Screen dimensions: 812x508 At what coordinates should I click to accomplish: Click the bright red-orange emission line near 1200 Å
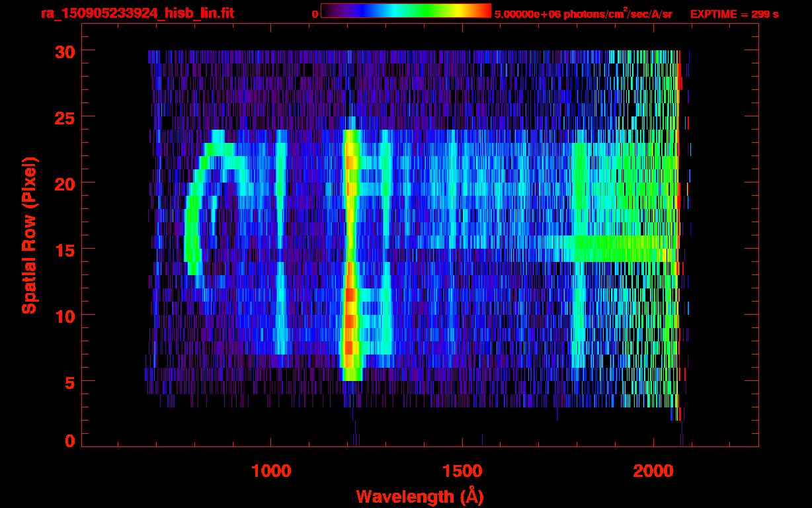tap(350, 298)
